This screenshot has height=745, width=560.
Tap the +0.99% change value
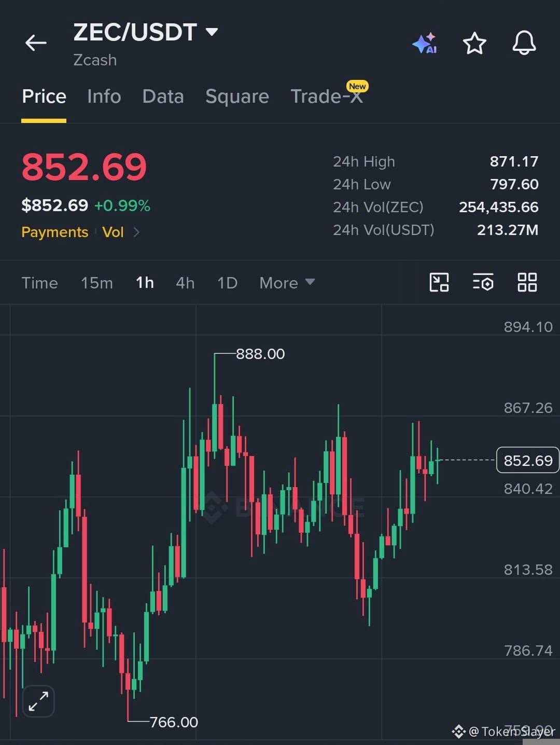coord(122,205)
